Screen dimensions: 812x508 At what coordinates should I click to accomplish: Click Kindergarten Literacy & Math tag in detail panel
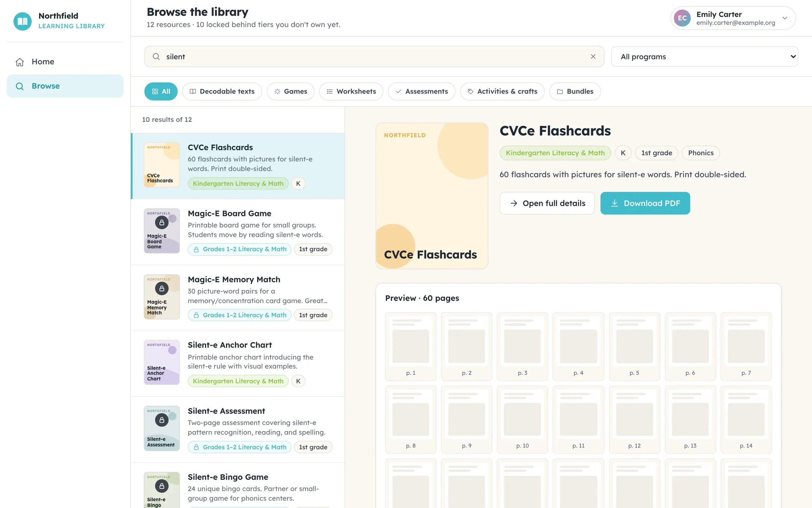click(555, 153)
